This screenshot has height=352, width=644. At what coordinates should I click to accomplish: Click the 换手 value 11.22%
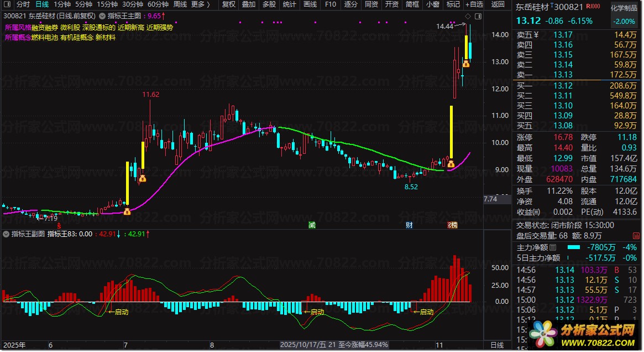pyautogui.click(x=560, y=191)
